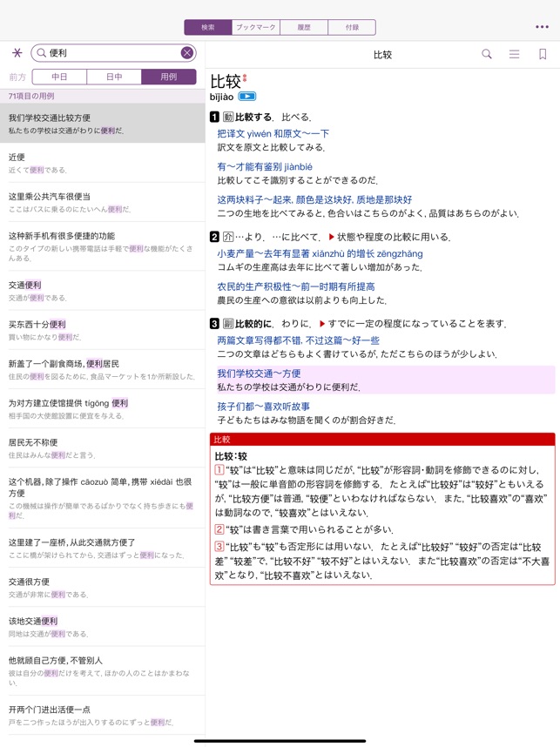The width and height of the screenshot is (560, 747).
Task: Focus the search field containing 便利
Action: coord(114,53)
